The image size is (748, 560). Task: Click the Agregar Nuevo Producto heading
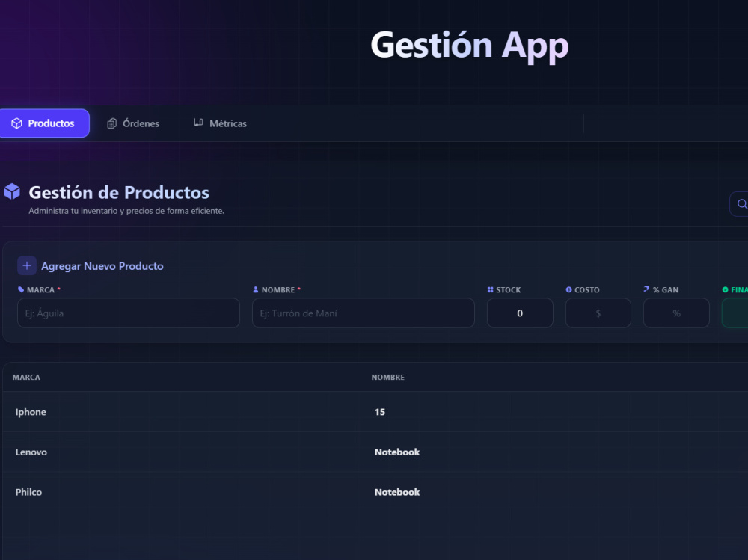point(102,266)
